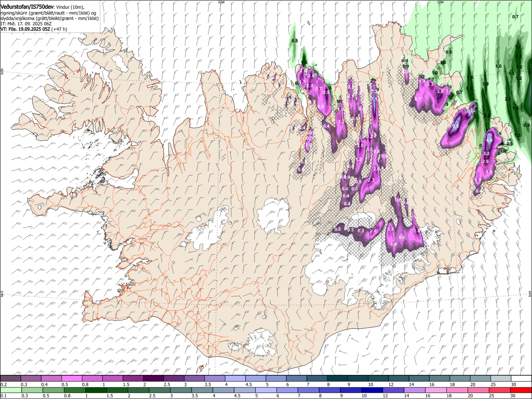Click the 9–10 royal blue lower legend swatch

pos(351,390)
